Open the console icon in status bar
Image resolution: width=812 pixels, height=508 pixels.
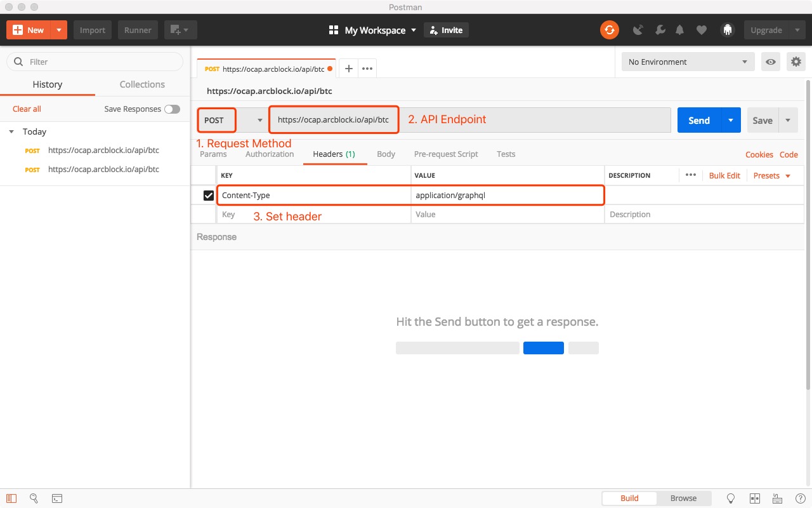pos(56,498)
